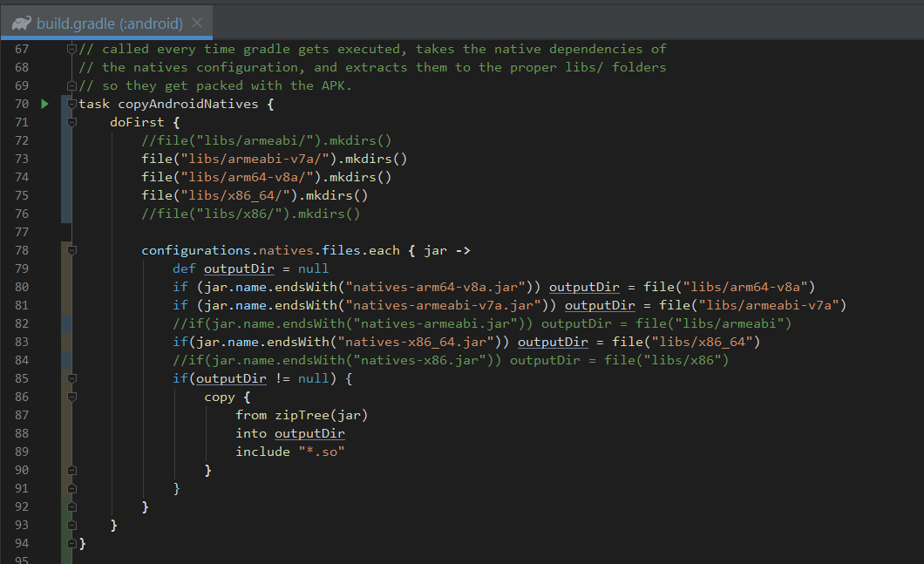Viewport: 924px width, 564px height.
Task: Click the fold end marker at line 94
Action: [71, 543]
